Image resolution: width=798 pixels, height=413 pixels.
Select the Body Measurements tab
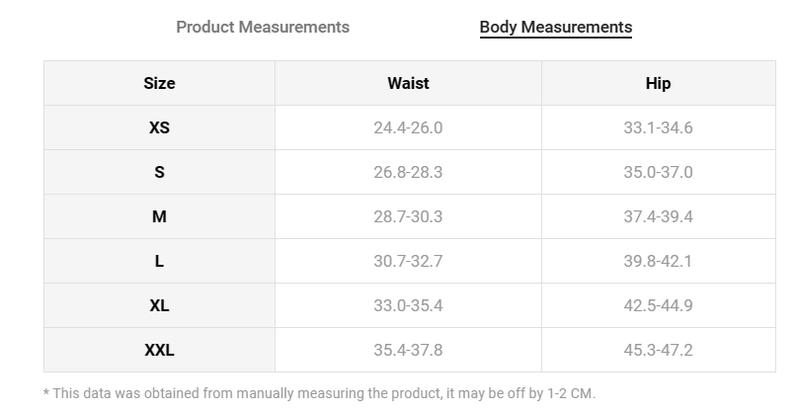[x=556, y=27]
